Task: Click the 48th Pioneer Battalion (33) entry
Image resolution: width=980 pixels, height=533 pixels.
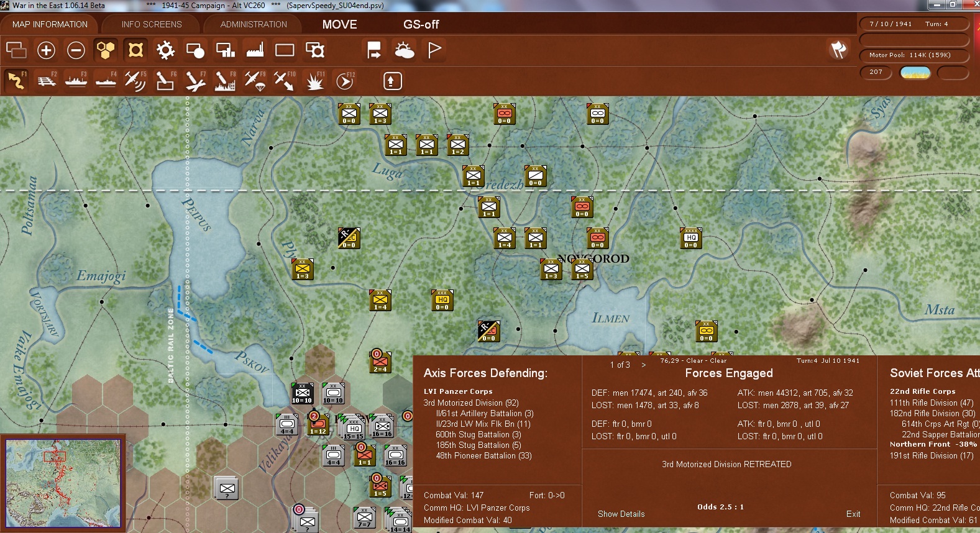Action: (483, 455)
